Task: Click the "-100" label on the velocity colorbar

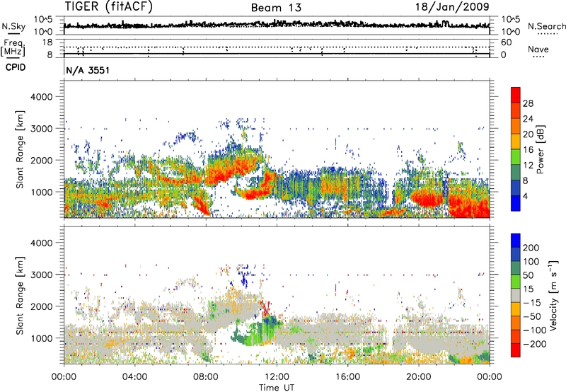Action: click(535, 330)
